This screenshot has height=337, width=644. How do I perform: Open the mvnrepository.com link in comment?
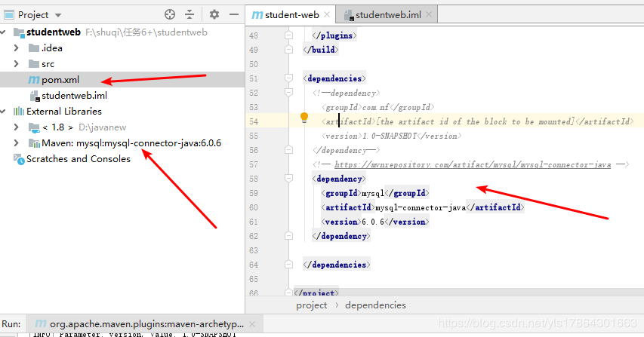pos(473,164)
